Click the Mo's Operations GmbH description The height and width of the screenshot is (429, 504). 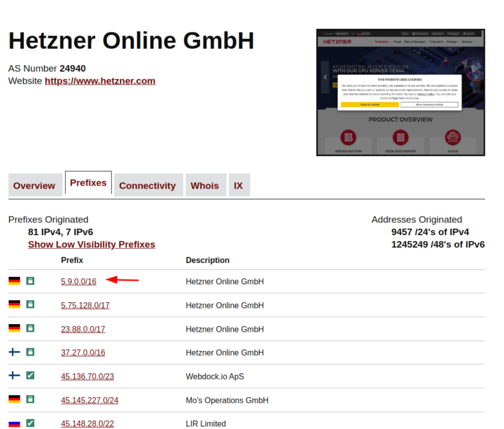(227, 400)
